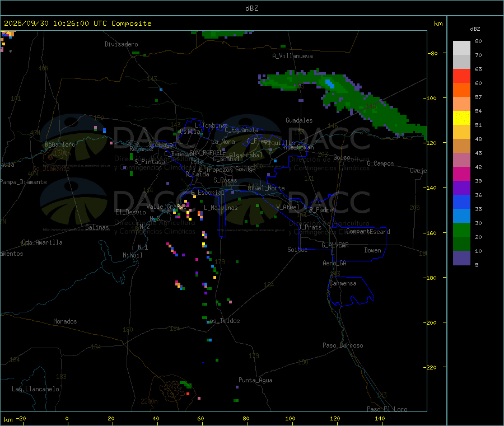Select the dark orange 57 dBZ legend swatch

(461, 90)
